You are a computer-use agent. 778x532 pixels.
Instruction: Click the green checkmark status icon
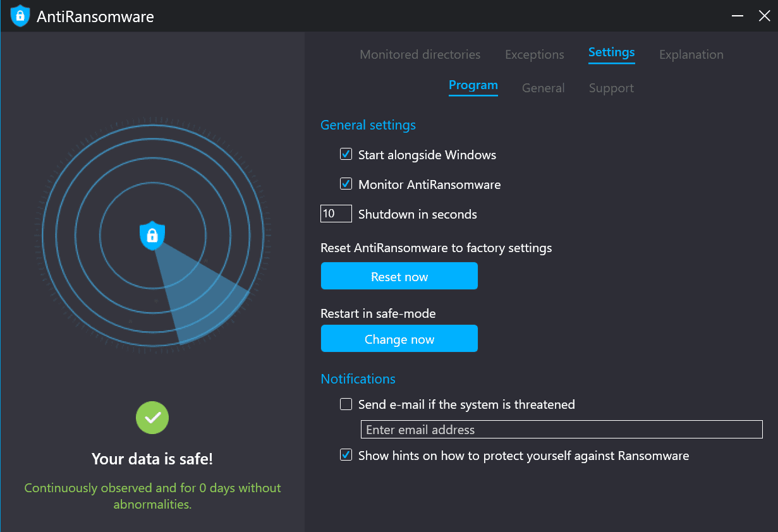coord(152,418)
